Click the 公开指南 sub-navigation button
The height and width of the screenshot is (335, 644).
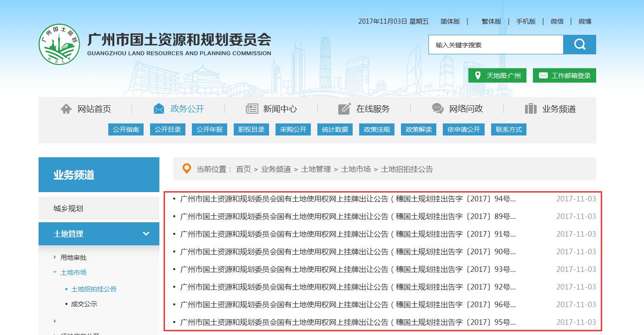click(126, 129)
